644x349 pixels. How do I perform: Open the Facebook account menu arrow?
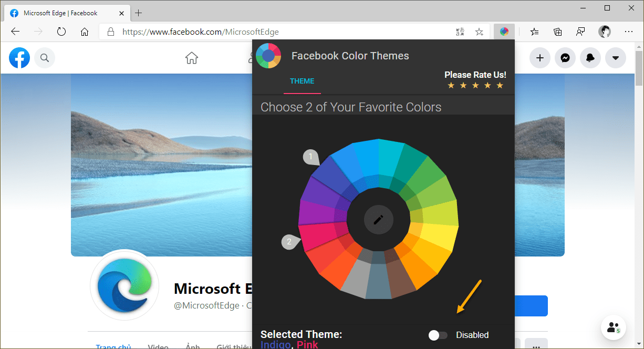click(x=616, y=58)
